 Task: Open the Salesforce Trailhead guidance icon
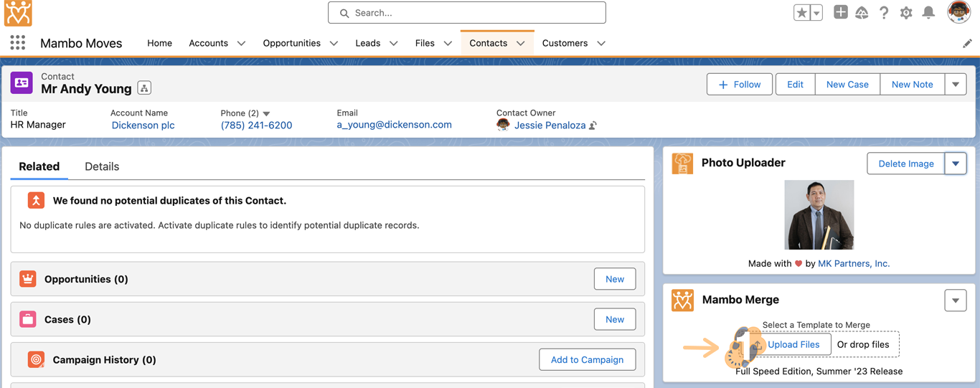click(862, 13)
